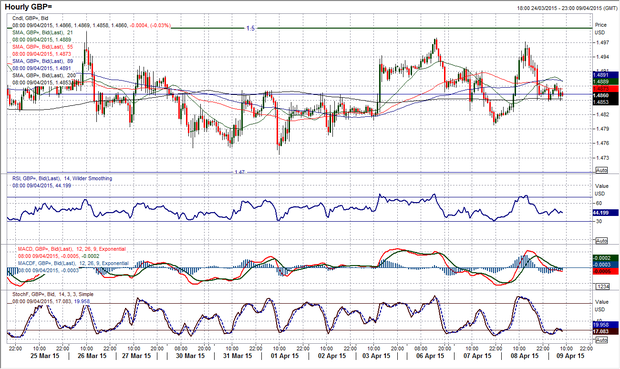Click the red MACD 12, 26, 9 label
The image size is (620, 369).
tap(72, 249)
